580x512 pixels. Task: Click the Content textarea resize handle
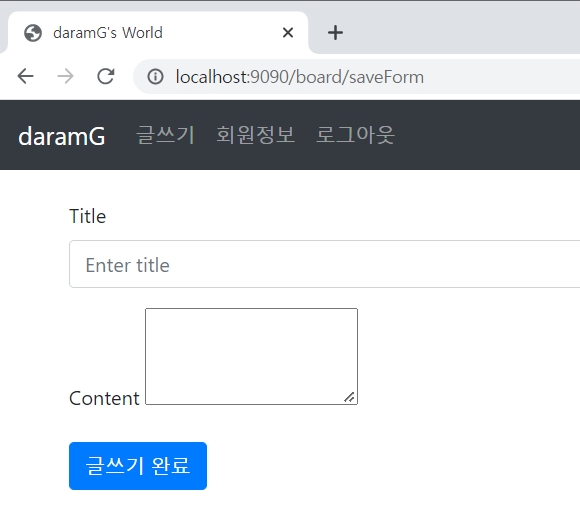(350, 397)
